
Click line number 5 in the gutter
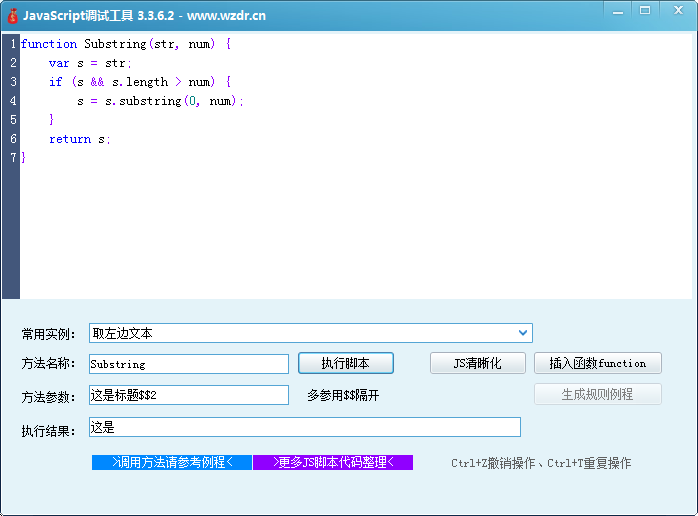[13, 120]
